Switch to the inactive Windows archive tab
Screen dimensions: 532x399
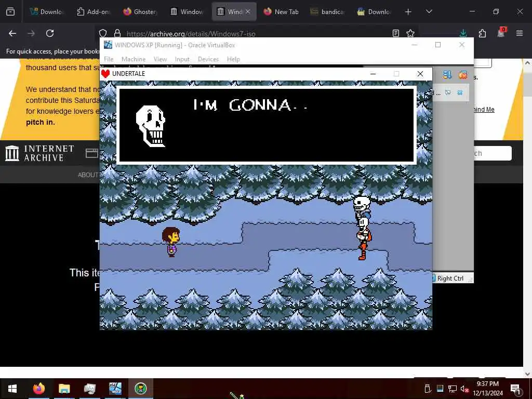pyautogui.click(x=187, y=11)
